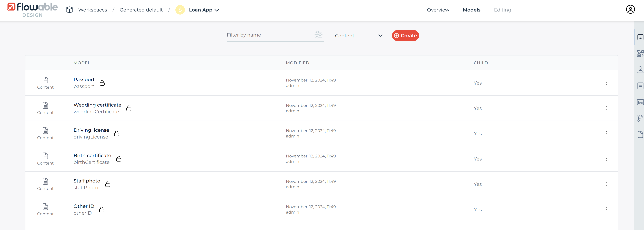644x230 pixels.
Task: Click the Flowable Design logo
Action: pos(33,10)
